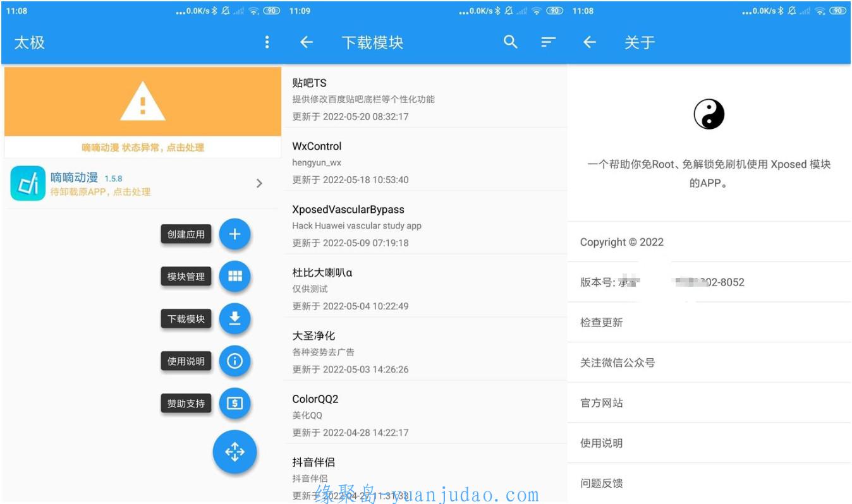Select the 贴吧TS module

pos(425,99)
